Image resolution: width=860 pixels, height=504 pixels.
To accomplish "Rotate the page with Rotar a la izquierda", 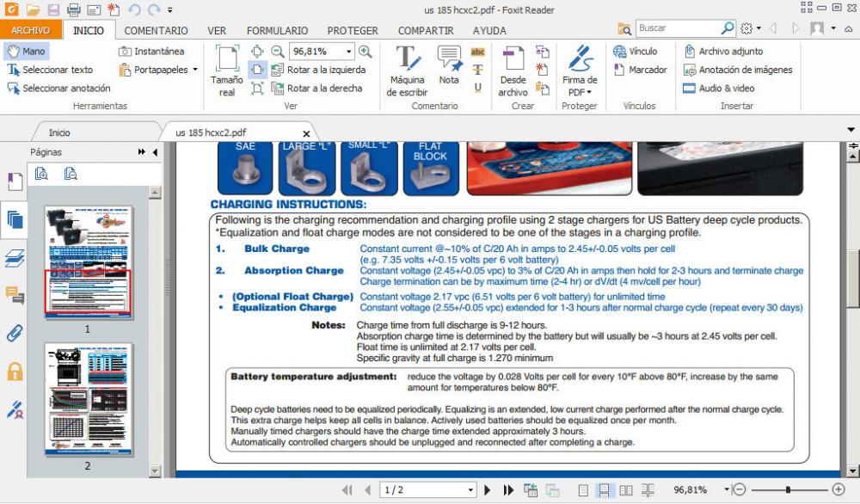I will pos(319,70).
